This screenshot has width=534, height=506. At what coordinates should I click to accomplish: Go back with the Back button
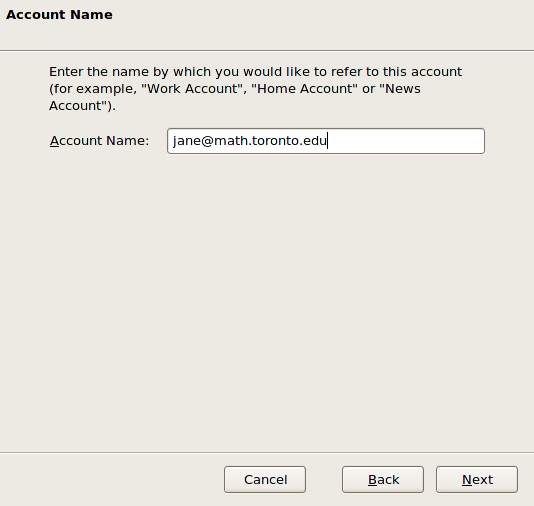coord(383,479)
